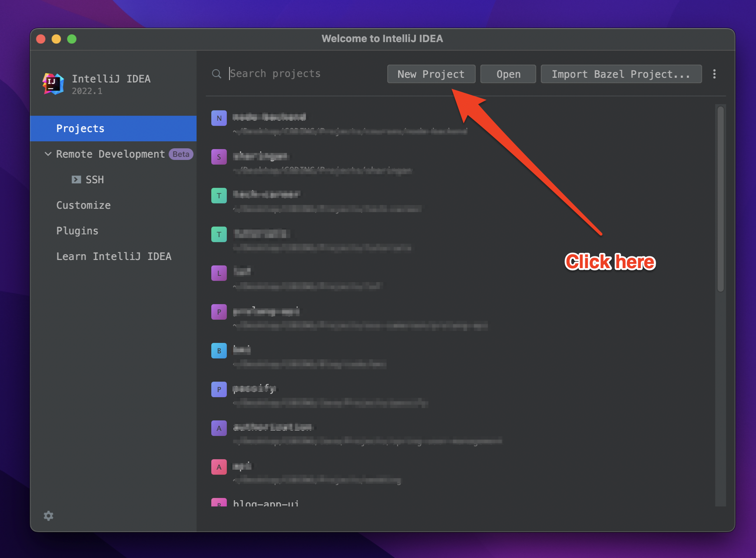The image size is (756, 558).
Task: Click the S project avatar icon
Action: pyautogui.click(x=219, y=157)
